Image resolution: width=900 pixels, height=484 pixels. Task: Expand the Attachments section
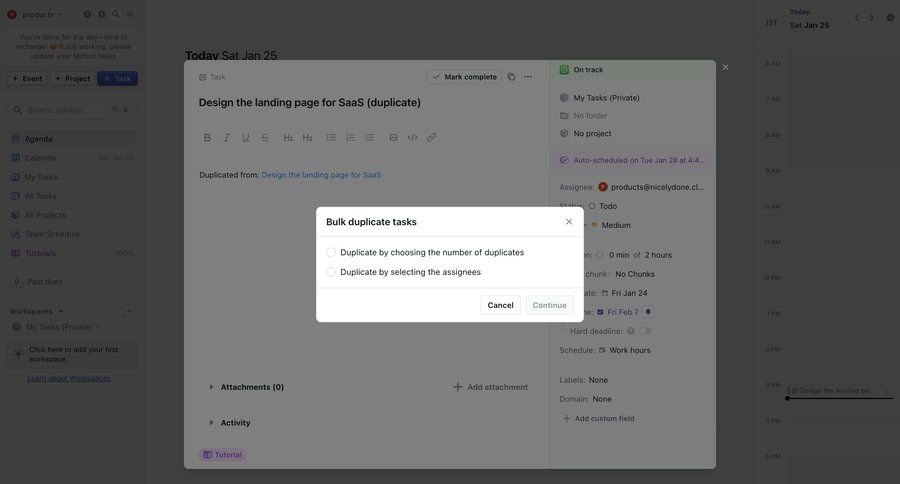[x=246, y=387]
